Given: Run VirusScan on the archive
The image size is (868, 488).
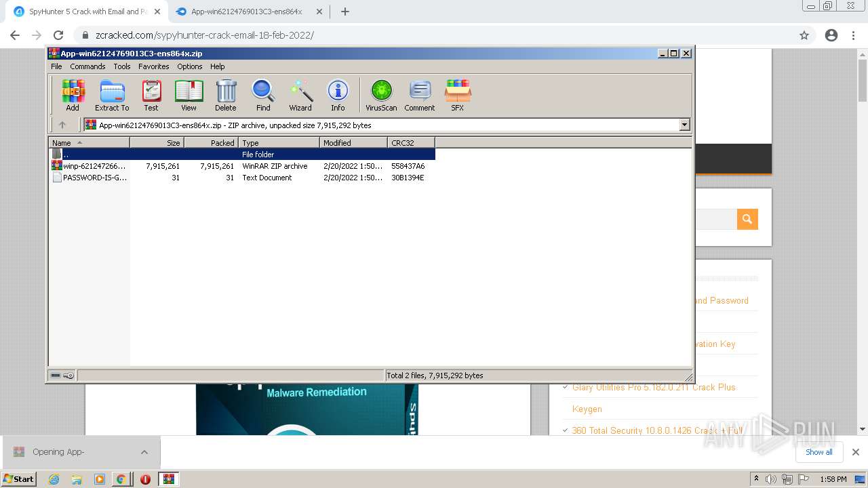Looking at the screenshot, I should pyautogui.click(x=381, y=95).
